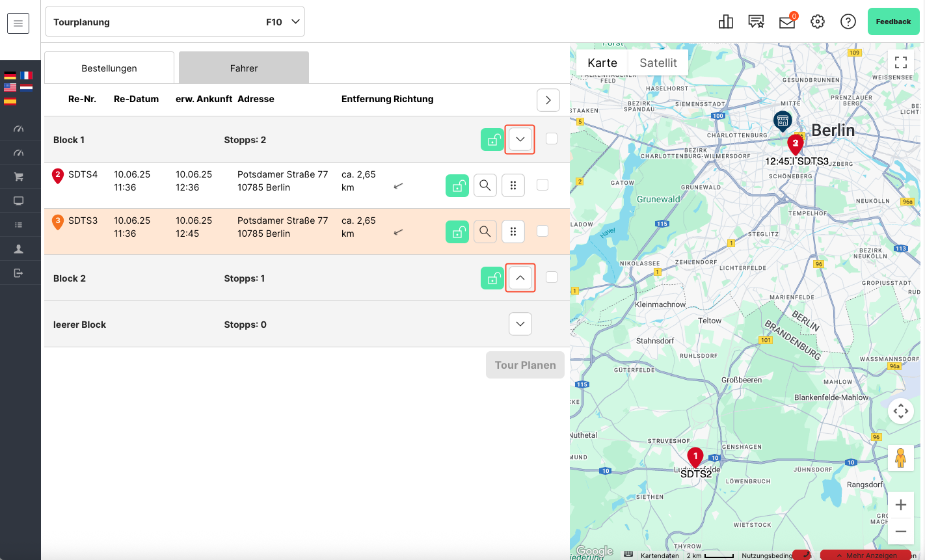Click the depot building marker on map
The height and width of the screenshot is (560, 925).
tap(782, 121)
